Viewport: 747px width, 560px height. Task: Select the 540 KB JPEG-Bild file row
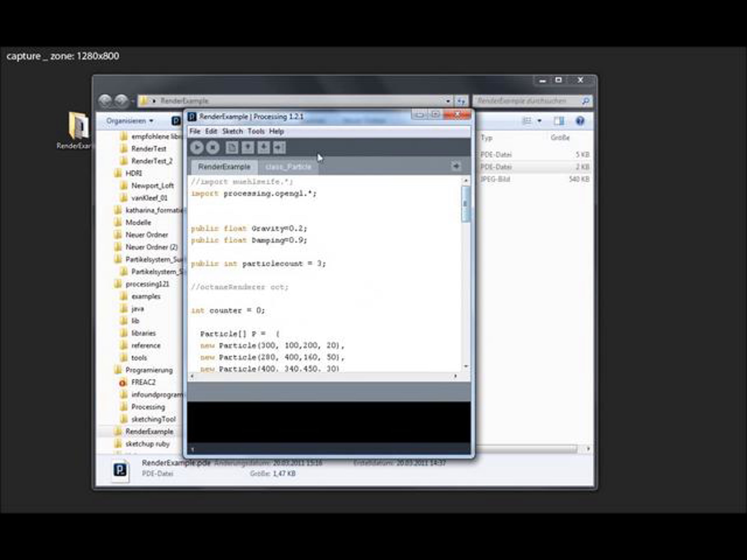(535, 179)
